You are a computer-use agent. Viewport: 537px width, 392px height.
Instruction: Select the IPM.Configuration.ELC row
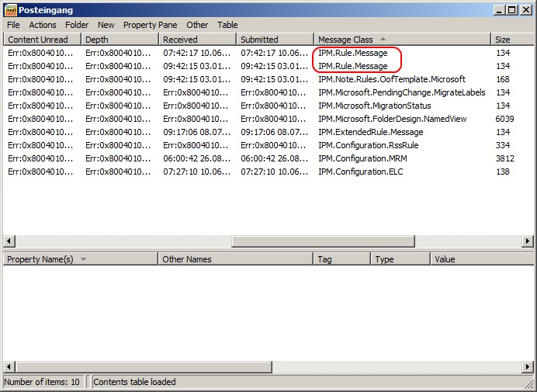tap(268, 172)
